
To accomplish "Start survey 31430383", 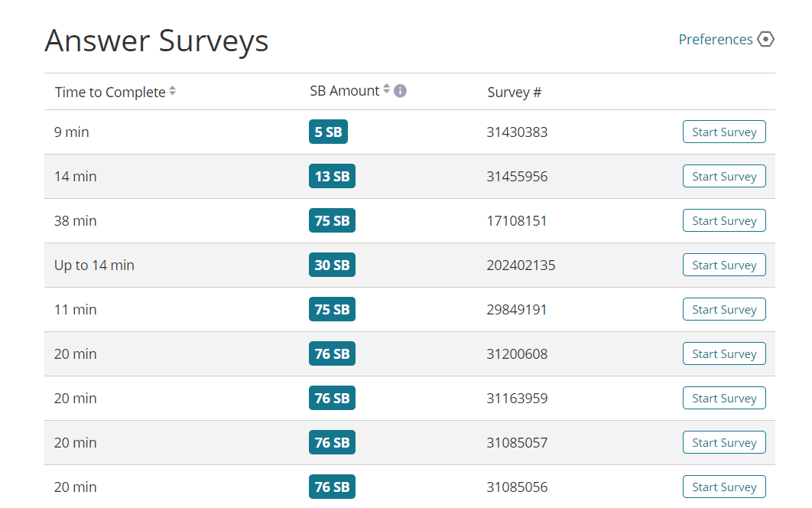I will [x=724, y=132].
